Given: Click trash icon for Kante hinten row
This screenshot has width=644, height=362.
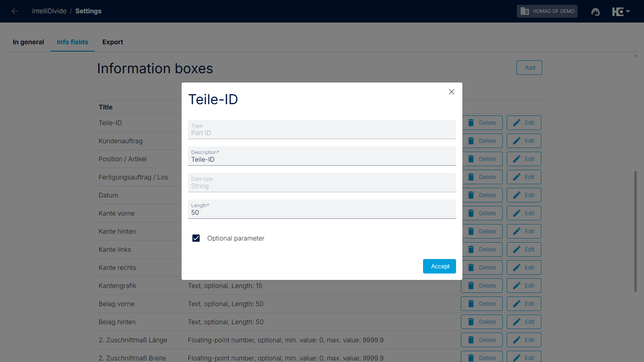Looking at the screenshot, I should coord(471,231).
